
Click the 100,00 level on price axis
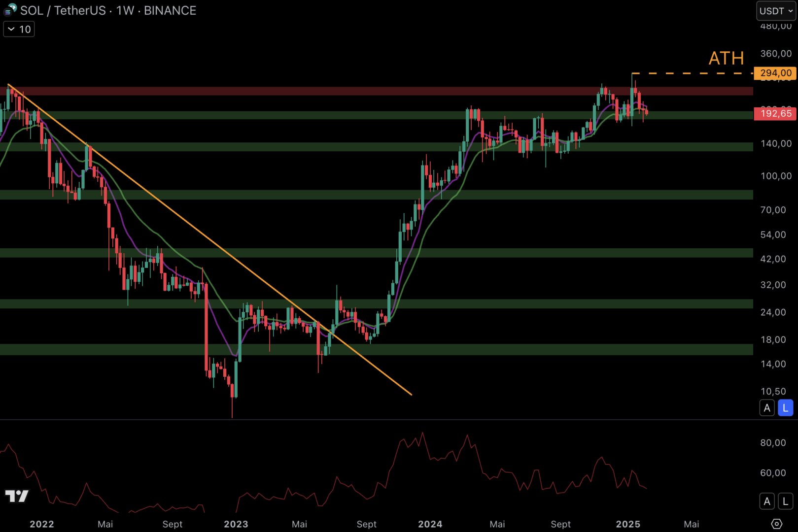pyautogui.click(x=776, y=176)
